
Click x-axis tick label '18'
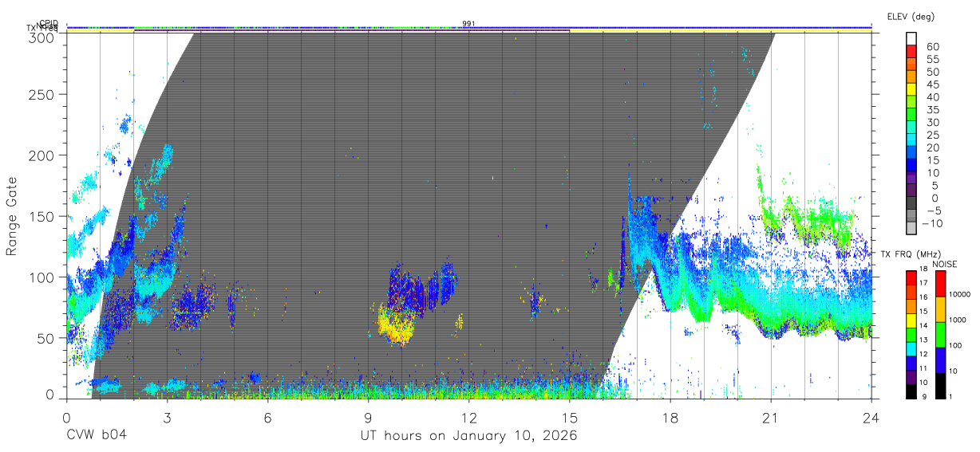670,417
